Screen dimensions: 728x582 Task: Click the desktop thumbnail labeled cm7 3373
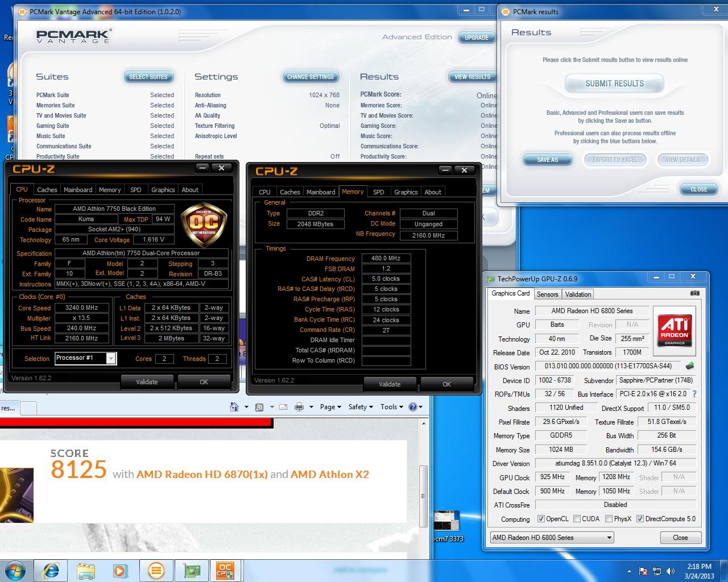coord(448,526)
